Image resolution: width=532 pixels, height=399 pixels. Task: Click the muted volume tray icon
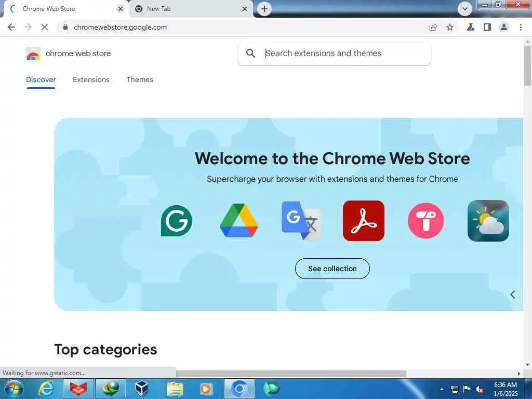480,389
